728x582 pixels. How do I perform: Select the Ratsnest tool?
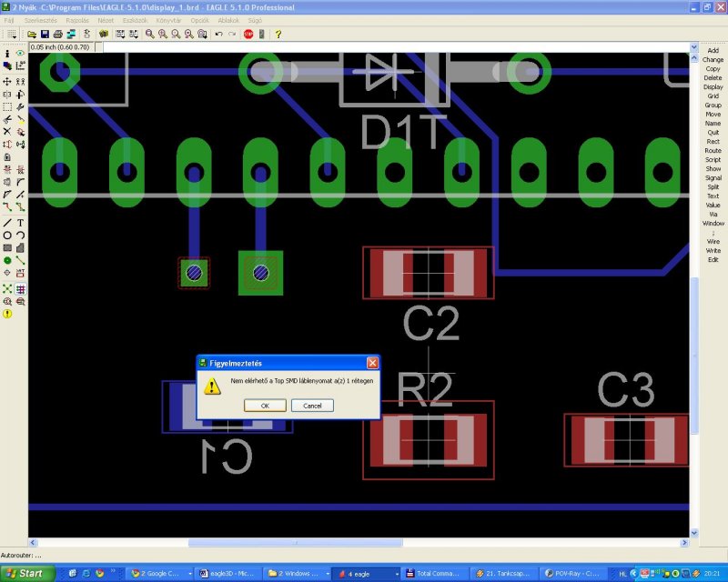7,288
